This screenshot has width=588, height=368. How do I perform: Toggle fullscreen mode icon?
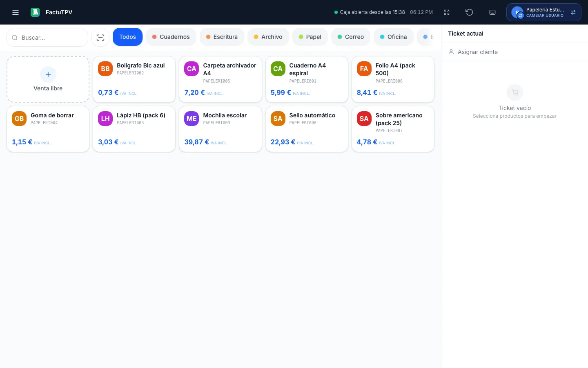(447, 12)
